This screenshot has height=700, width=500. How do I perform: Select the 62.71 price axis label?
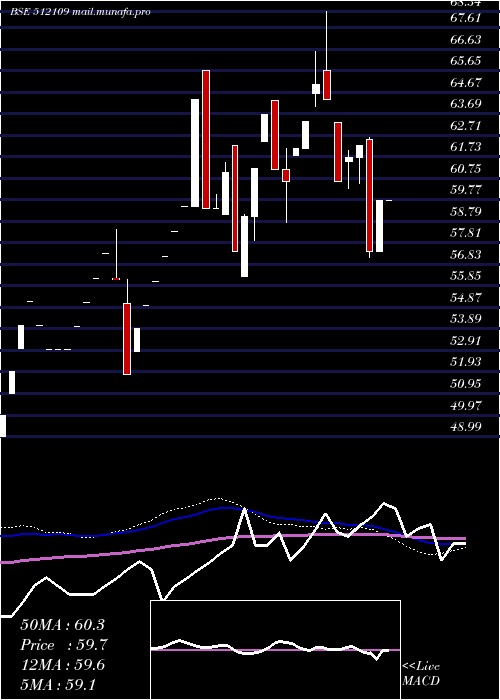(x=466, y=126)
